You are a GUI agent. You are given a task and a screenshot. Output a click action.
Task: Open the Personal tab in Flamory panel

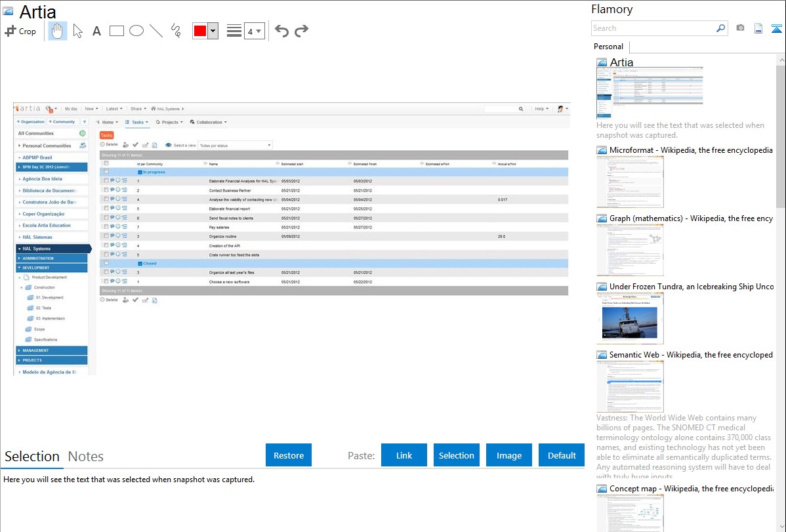point(608,47)
